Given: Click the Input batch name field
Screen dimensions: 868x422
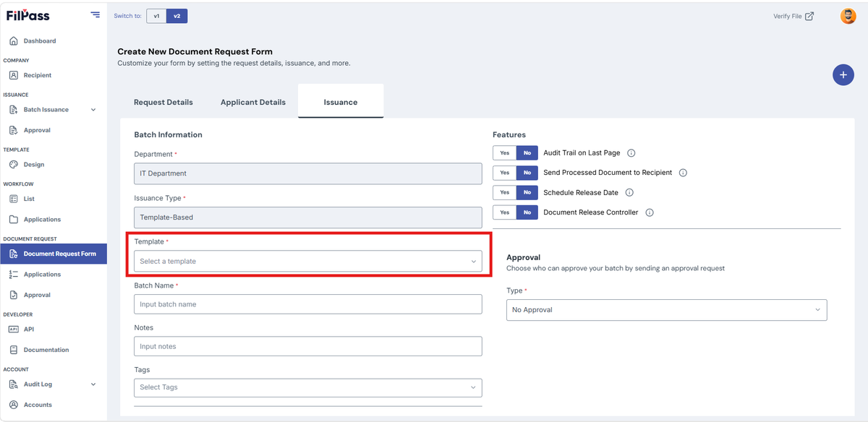Looking at the screenshot, I should click(x=308, y=304).
